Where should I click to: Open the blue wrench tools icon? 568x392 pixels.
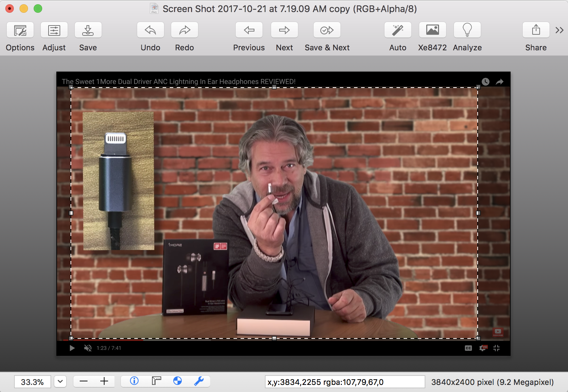point(199,381)
